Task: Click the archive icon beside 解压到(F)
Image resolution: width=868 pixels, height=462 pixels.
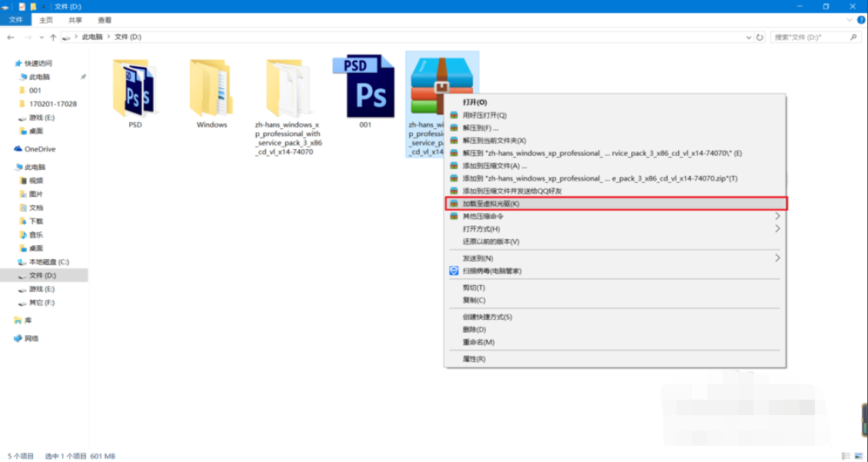Action: click(454, 128)
